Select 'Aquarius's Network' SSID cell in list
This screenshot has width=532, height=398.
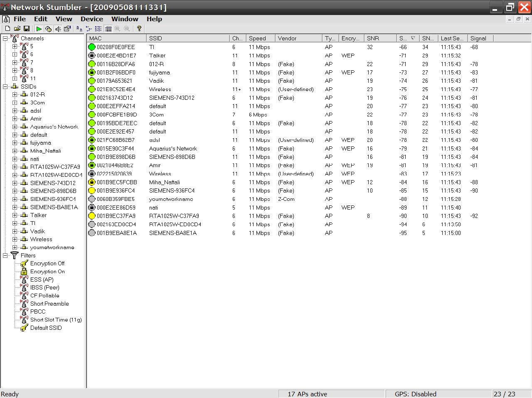tap(173, 148)
